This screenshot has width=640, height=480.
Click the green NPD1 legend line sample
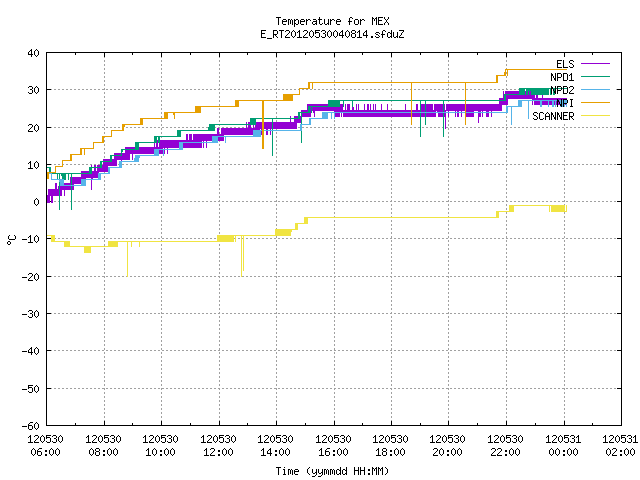tap(595, 76)
